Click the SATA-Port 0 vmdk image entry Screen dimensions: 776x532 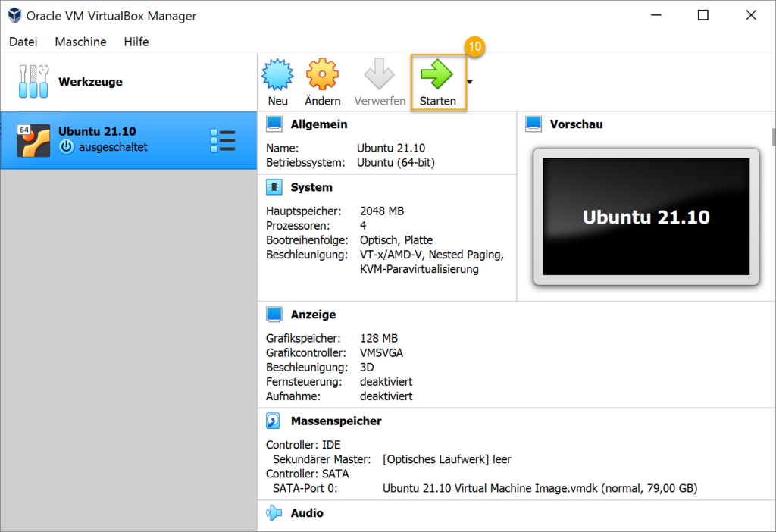540,489
